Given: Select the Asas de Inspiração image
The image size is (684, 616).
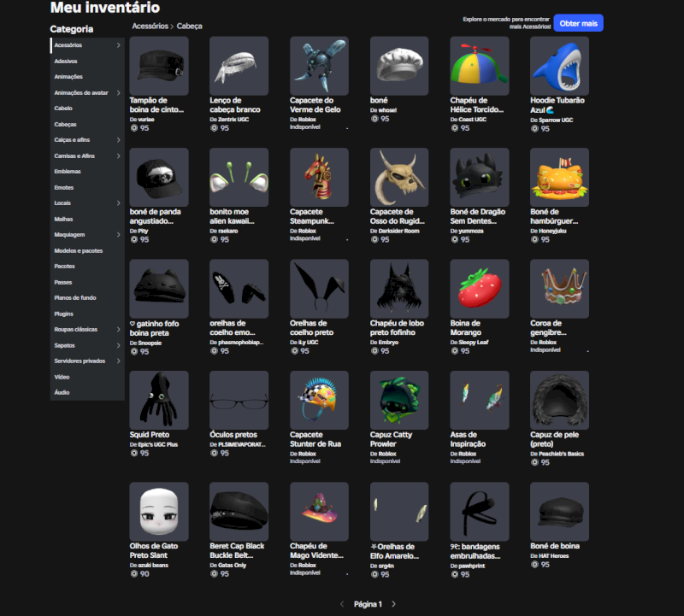Looking at the screenshot, I should pyautogui.click(x=480, y=400).
